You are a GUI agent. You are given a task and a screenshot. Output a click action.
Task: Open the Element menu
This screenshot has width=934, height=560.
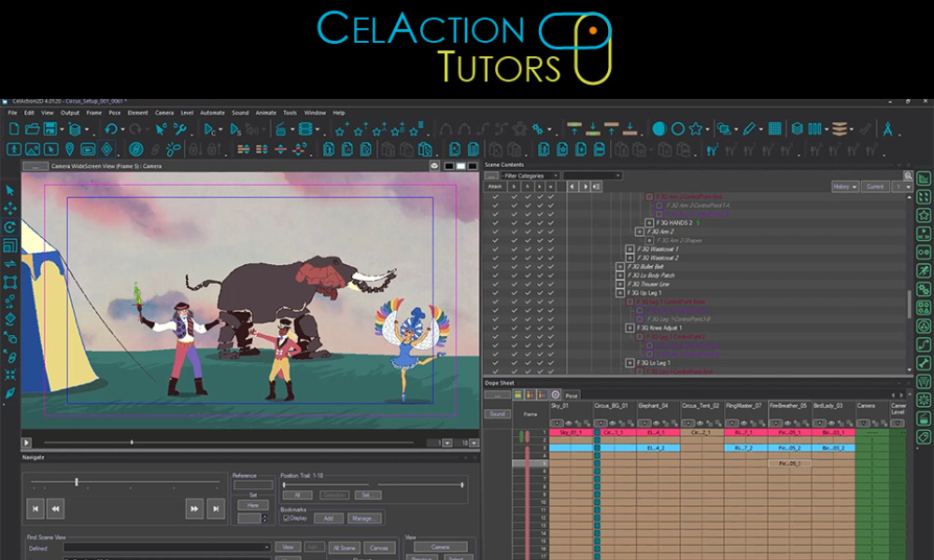137,113
